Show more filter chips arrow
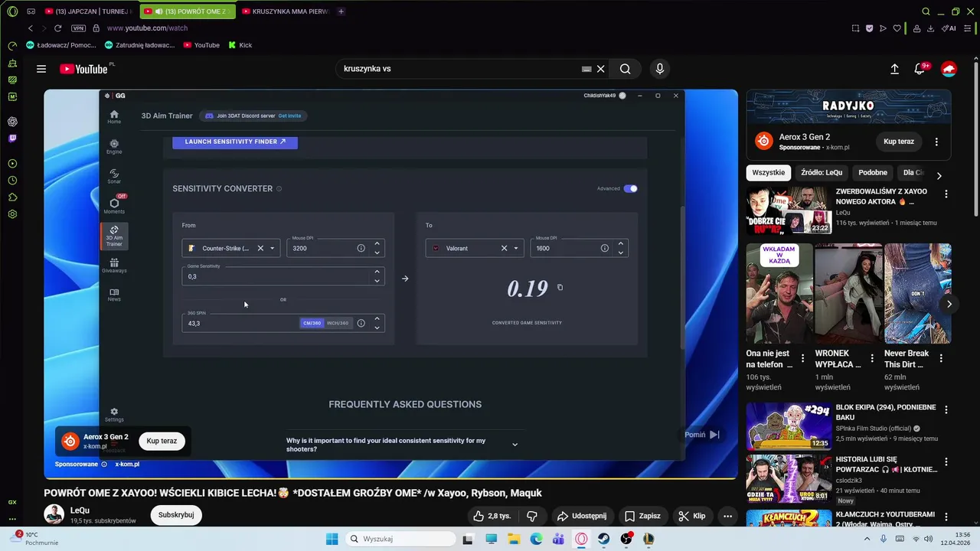Viewport: 980px width, 551px height. pos(939,175)
